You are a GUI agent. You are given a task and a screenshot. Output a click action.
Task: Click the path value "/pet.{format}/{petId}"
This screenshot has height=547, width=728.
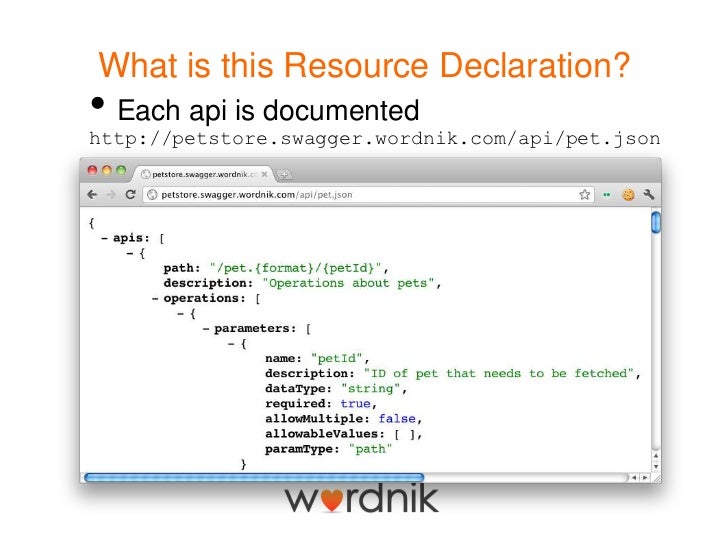295,268
